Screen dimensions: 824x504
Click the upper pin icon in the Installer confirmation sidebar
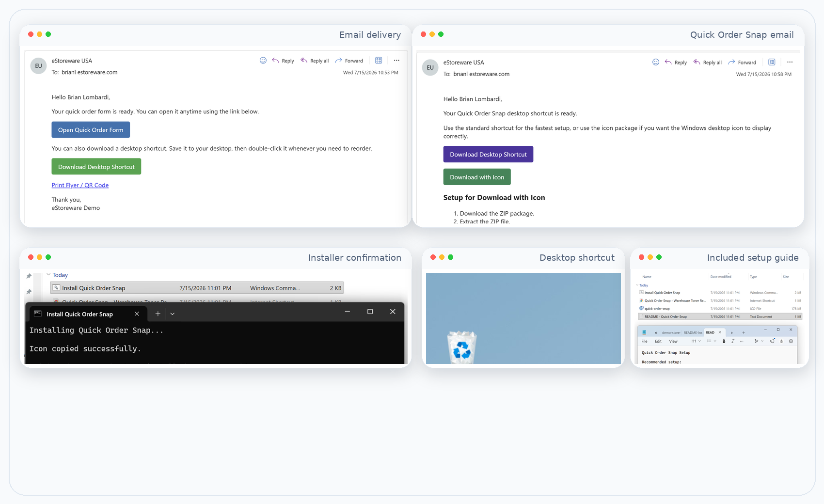(29, 276)
